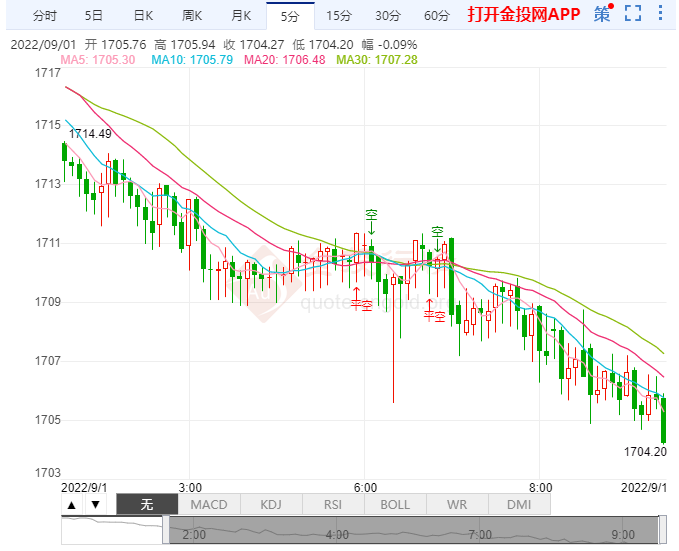The width and height of the screenshot is (679, 551).
Task: Click the red 平空 marker near 6:00
Action: pos(362,306)
